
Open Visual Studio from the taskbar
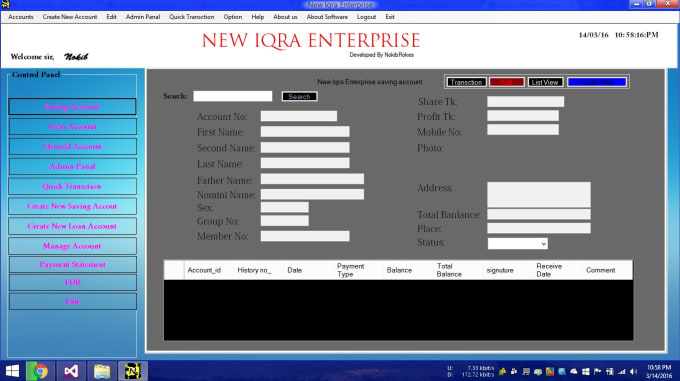click(71, 371)
